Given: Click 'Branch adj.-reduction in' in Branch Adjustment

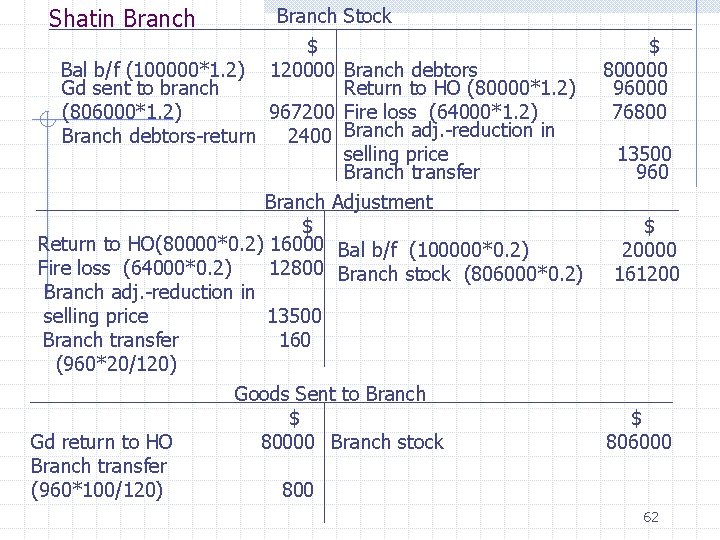Looking at the screenshot, I should coord(149,292).
